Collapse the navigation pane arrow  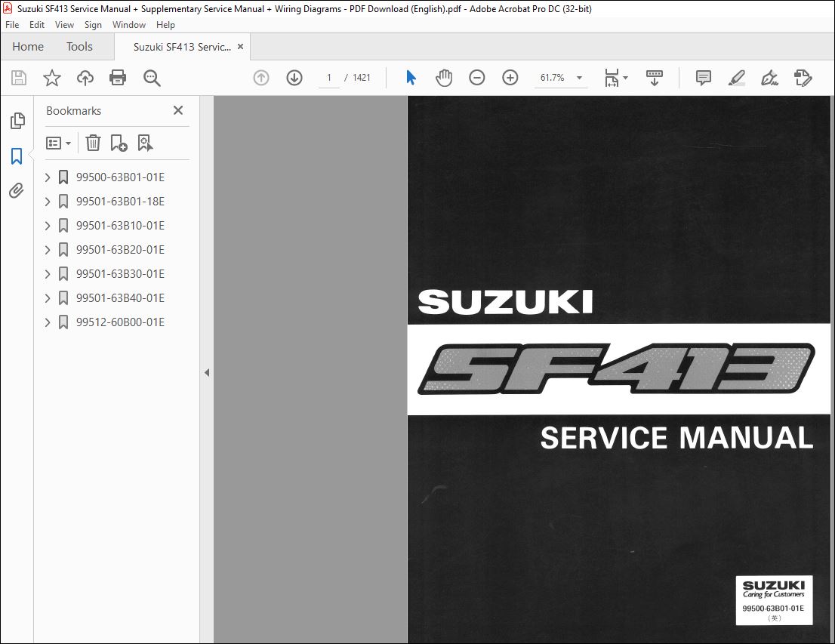(207, 373)
